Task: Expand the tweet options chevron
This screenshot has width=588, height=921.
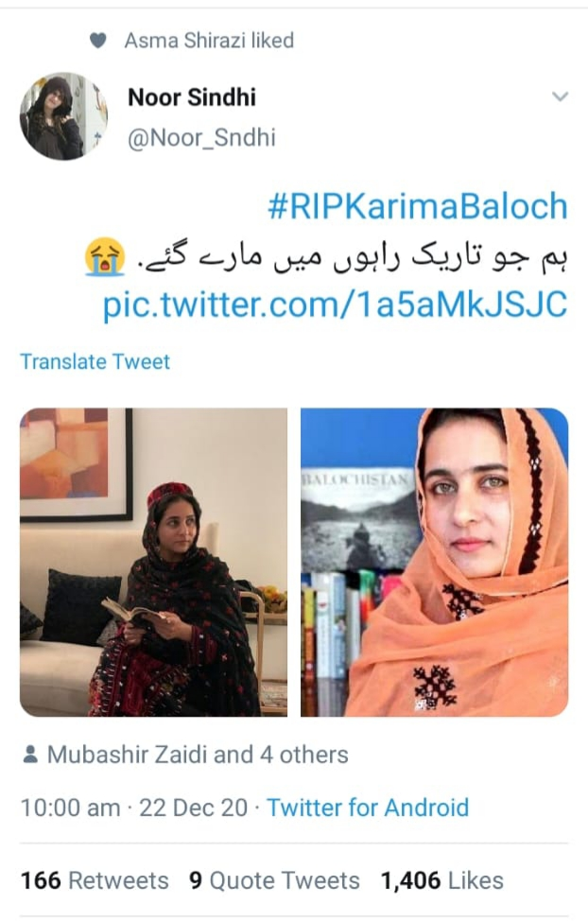Action: click(561, 96)
